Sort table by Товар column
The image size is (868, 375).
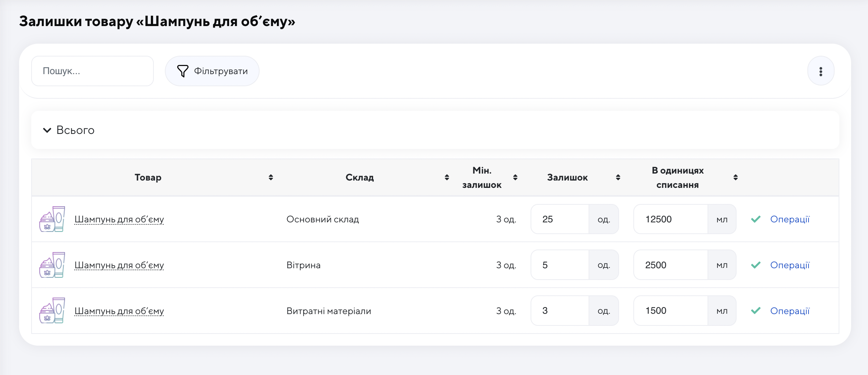[x=271, y=178]
